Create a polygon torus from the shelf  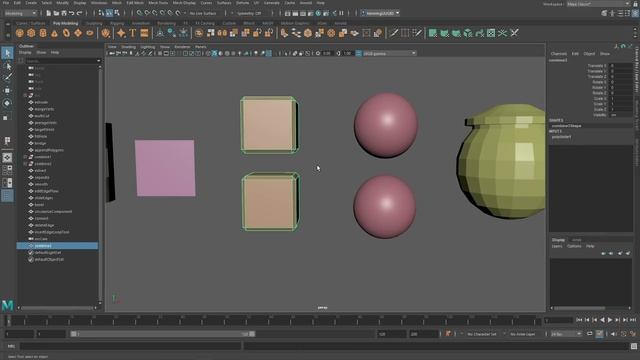pos(66,33)
